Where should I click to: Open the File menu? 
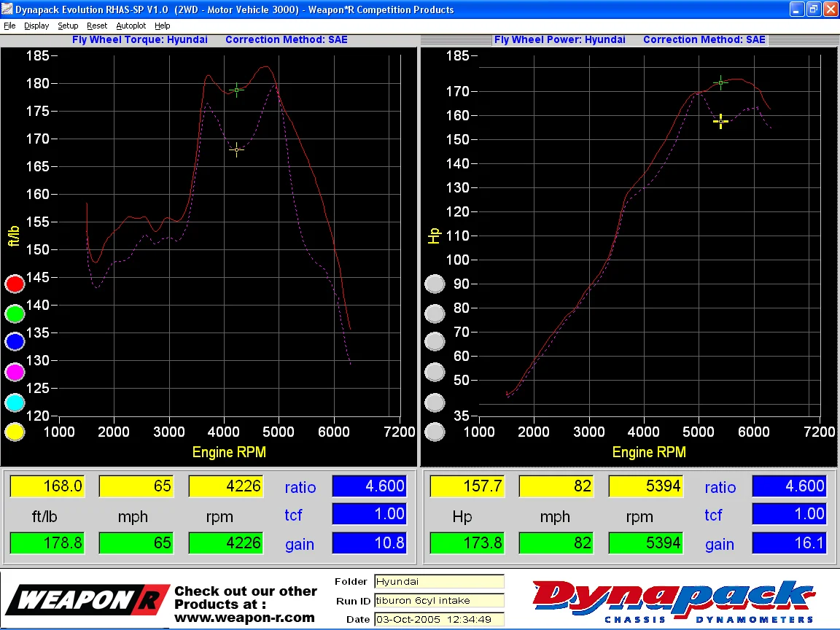point(9,26)
